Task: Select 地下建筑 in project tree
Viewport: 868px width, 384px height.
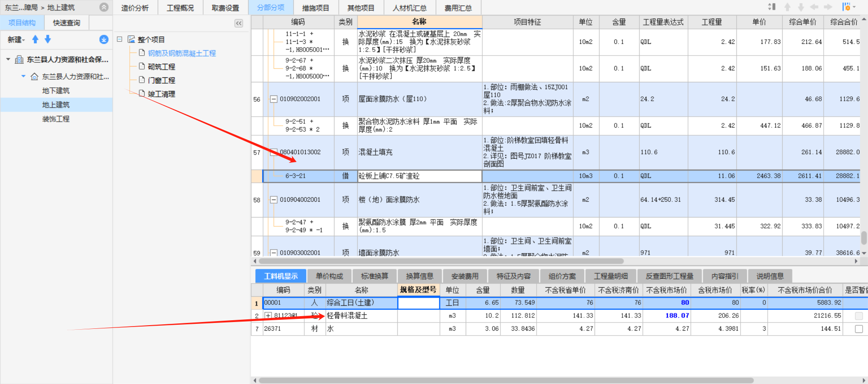Action: [56, 91]
